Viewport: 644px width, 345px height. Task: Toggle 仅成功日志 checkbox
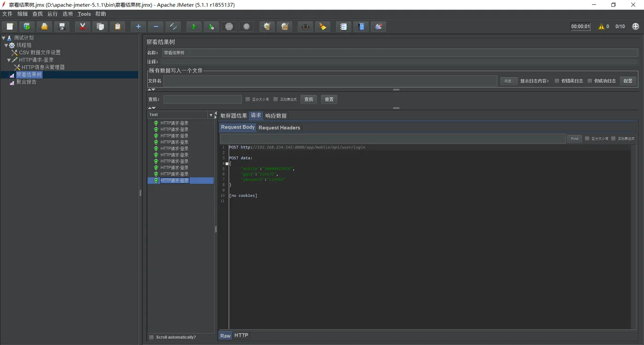(x=590, y=81)
